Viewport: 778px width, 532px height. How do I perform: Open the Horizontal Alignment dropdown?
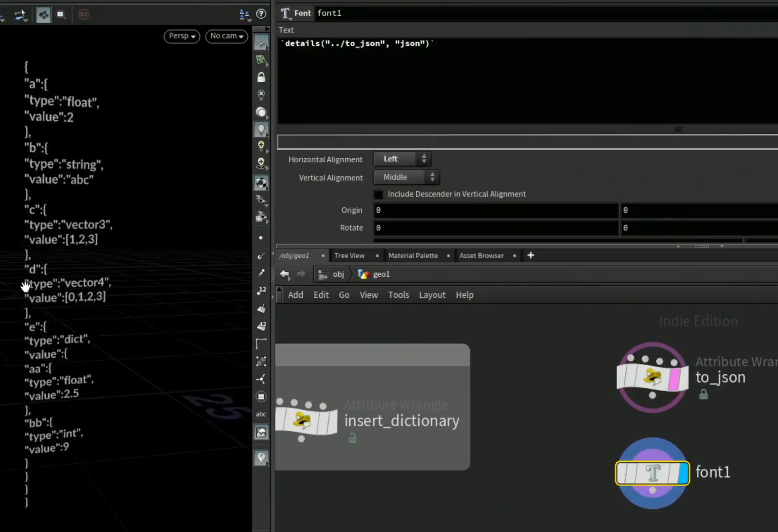coord(402,159)
